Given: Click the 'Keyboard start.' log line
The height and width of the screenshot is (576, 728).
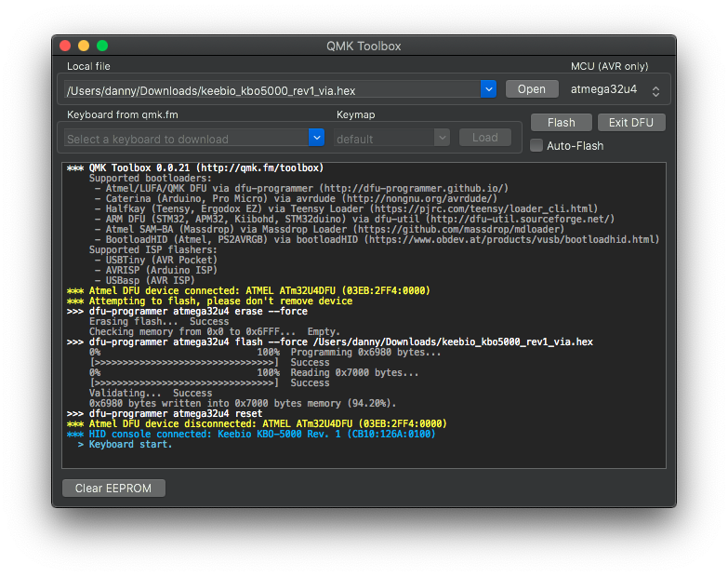Looking at the screenshot, I should point(130,445).
